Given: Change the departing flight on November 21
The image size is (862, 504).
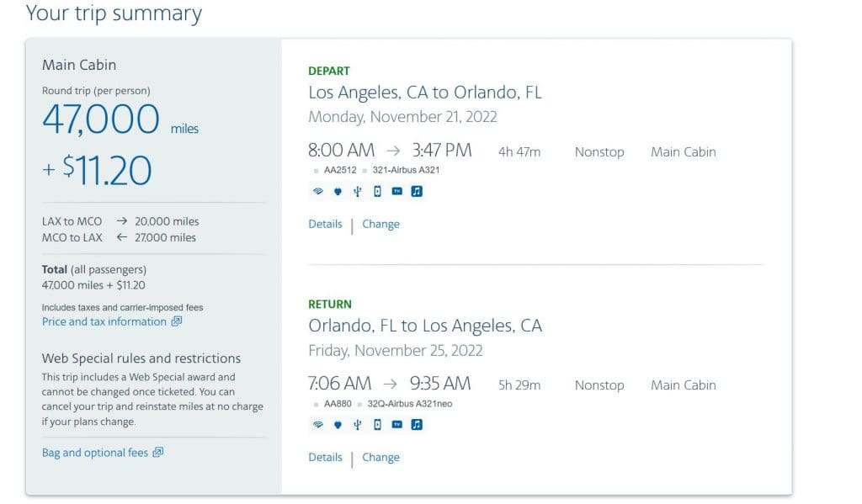Looking at the screenshot, I should tap(380, 225).
